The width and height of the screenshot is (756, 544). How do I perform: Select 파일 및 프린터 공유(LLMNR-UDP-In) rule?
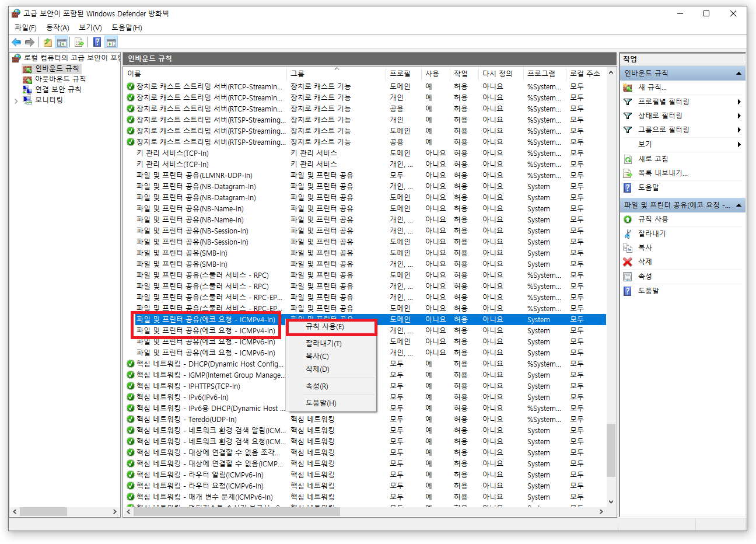click(365, 175)
